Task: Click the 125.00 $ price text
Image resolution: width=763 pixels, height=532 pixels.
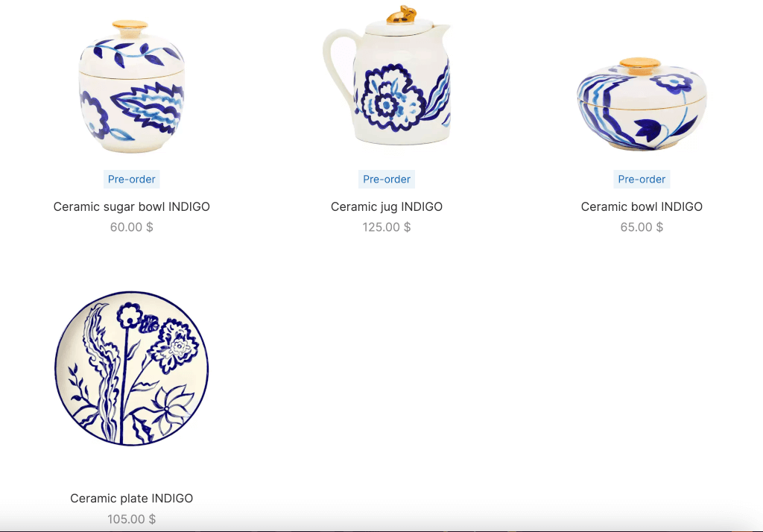Action: coord(387,227)
